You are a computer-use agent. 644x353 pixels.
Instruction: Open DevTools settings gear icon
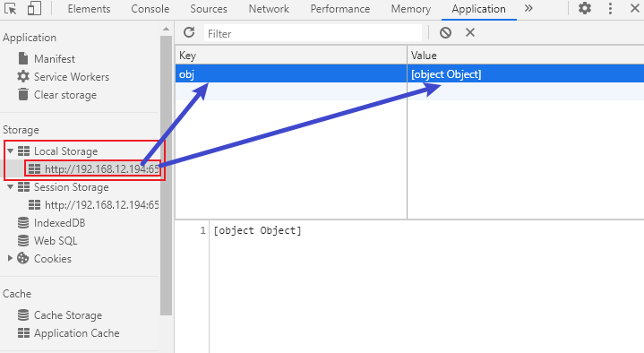585,9
